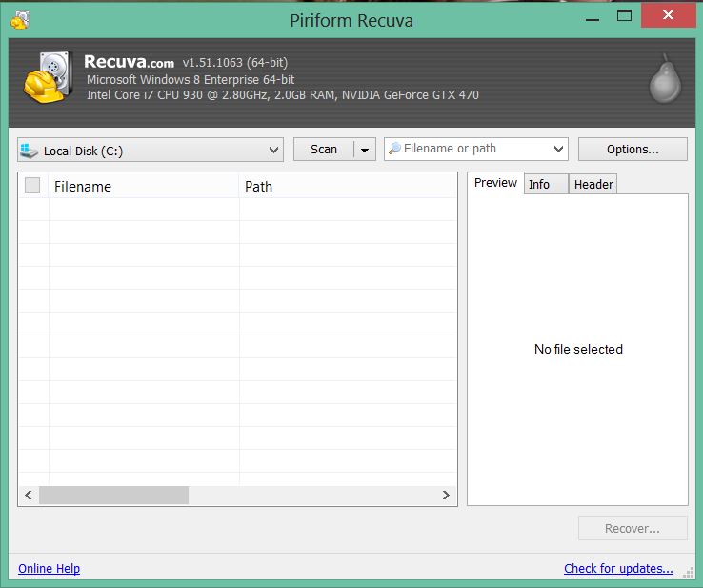Close the Piriform Recuva window
Image resolution: width=703 pixels, height=588 pixels.
point(668,15)
